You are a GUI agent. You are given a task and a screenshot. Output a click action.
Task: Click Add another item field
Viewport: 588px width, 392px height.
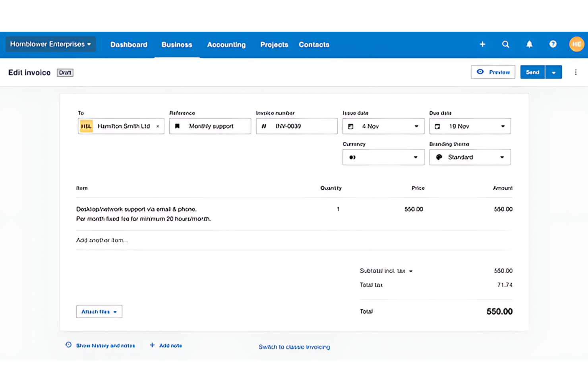294,240
